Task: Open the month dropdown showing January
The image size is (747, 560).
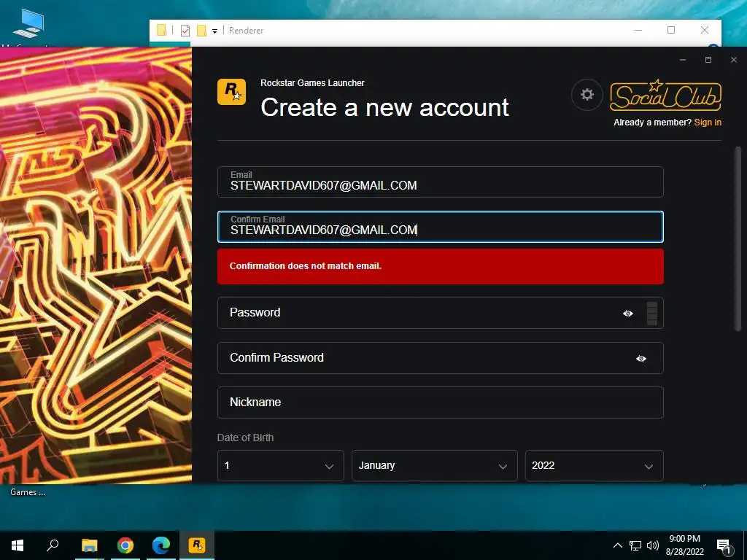Action: pyautogui.click(x=435, y=465)
